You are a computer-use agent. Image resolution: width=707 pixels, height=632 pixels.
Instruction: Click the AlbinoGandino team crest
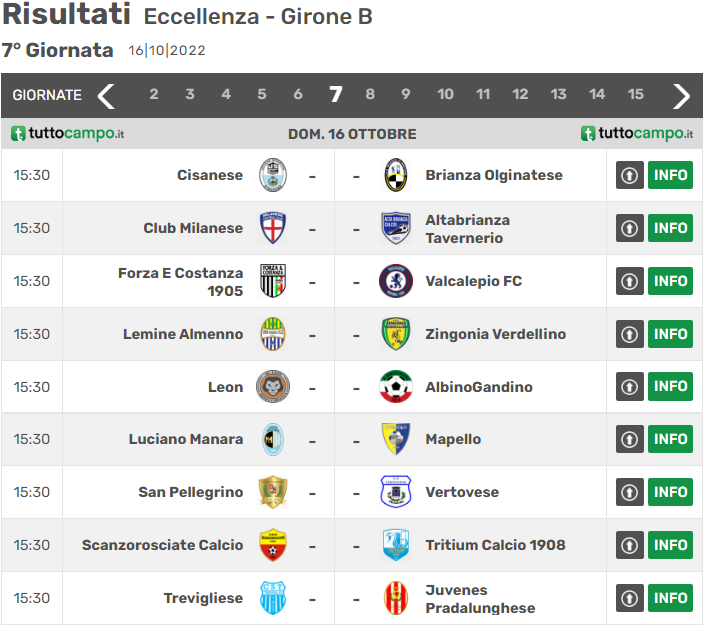tap(395, 387)
